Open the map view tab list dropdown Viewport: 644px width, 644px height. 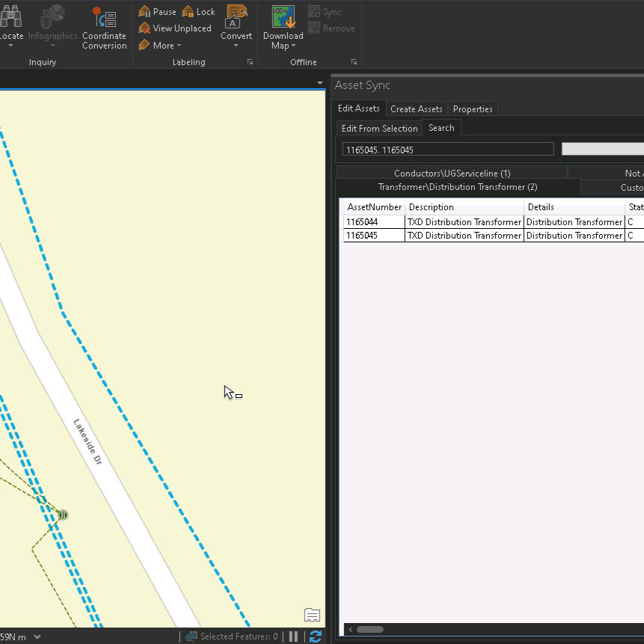(x=320, y=83)
